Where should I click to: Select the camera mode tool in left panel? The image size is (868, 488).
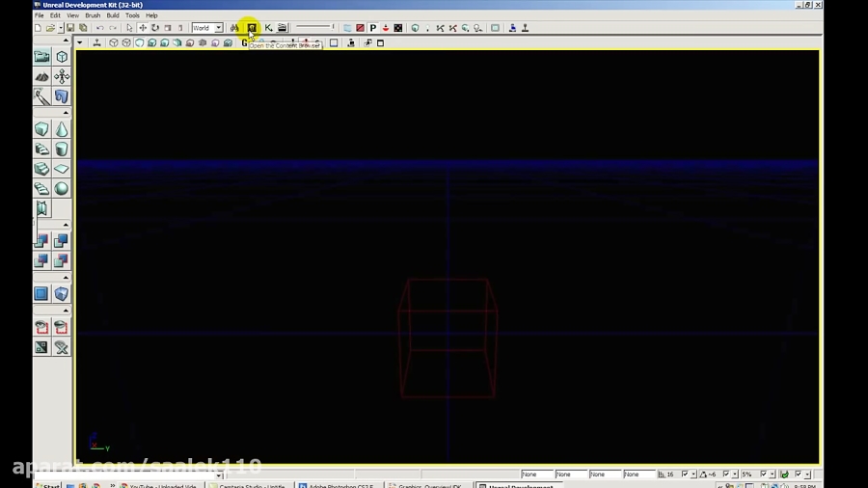tap(41, 57)
